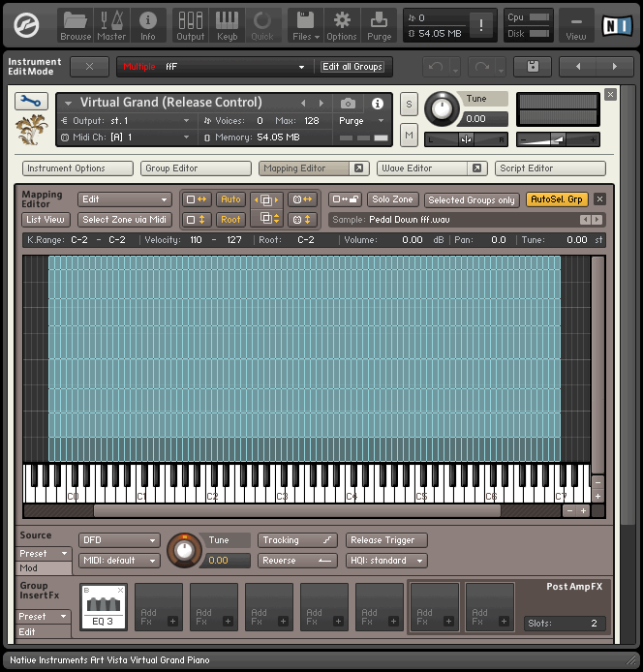Toggle AutoSel. Grp button

click(557, 199)
